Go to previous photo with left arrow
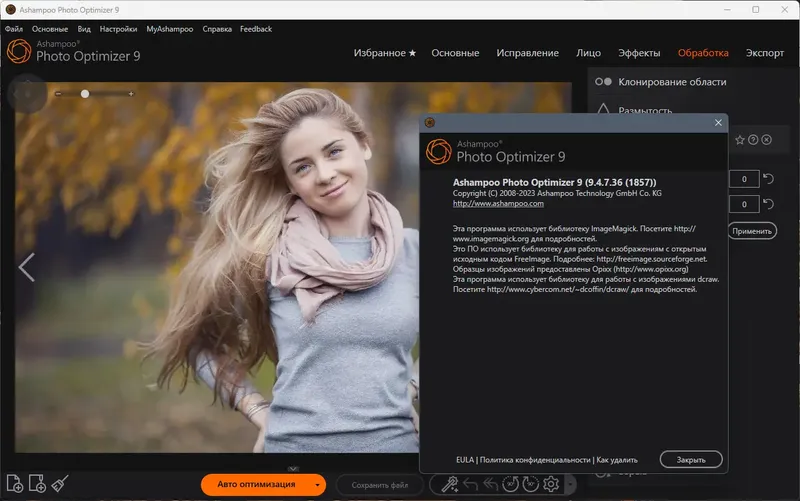Image resolution: width=800 pixels, height=501 pixels. point(27,267)
